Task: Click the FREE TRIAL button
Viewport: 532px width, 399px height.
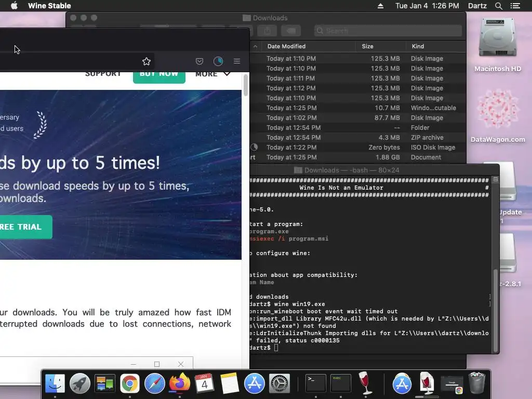Action: click(25, 227)
